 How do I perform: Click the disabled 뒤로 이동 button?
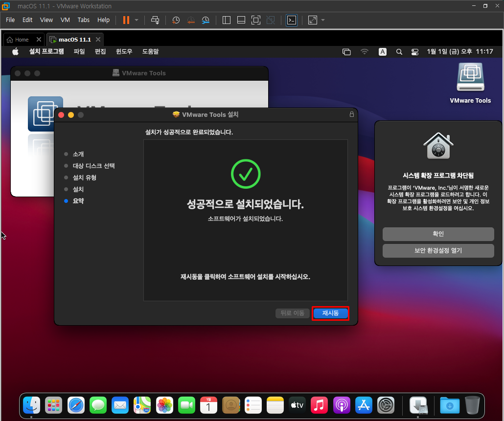pos(292,313)
